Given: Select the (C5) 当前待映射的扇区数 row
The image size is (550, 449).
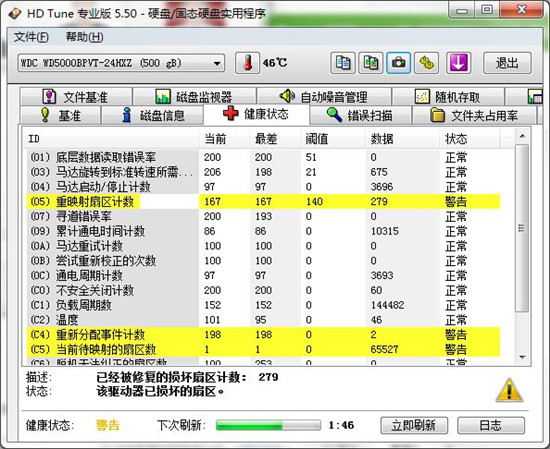Looking at the screenshot, I should pos(263,349).
